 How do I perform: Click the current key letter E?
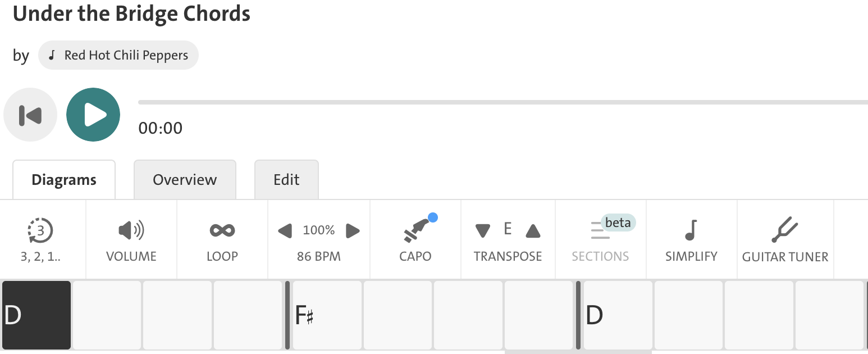tap(508, 229)
